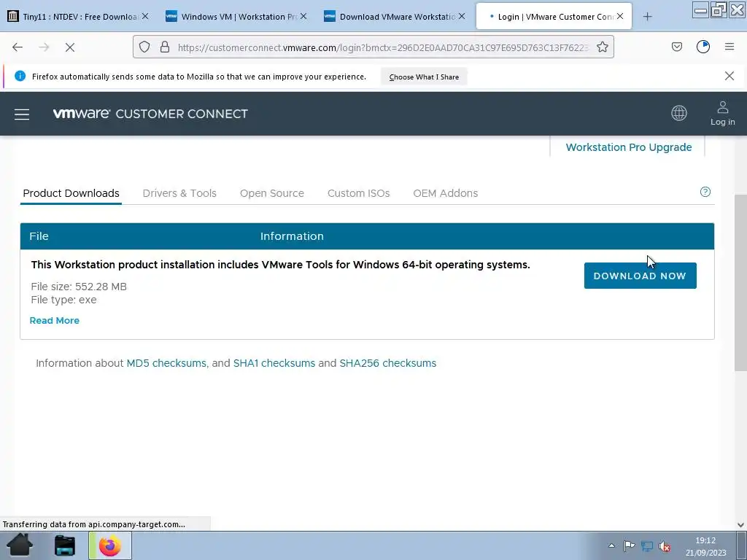Open the Custom ISOs tab
Image resolution: width=747 pixels, height=560 pixels.
359,193
